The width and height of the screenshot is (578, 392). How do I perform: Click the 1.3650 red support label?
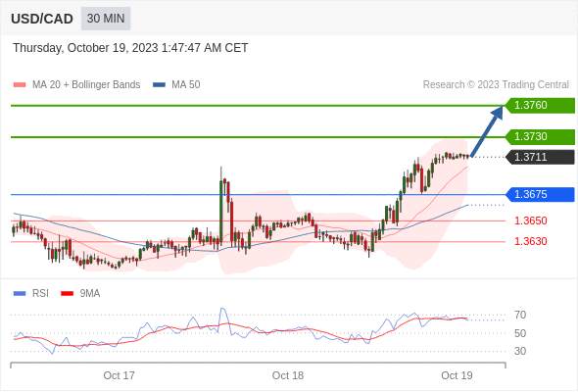coord(530,220)
